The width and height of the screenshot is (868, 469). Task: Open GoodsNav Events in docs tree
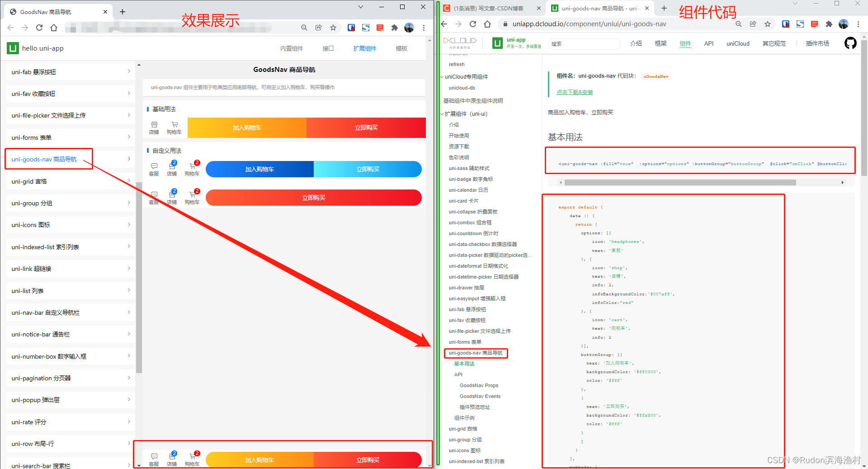tap(480, 396)
